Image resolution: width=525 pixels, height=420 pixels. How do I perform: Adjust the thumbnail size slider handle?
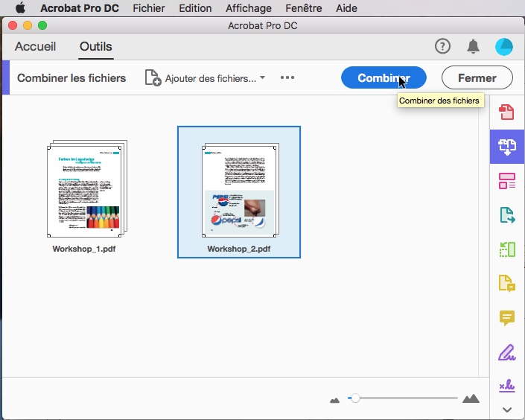tap(355, 398)
